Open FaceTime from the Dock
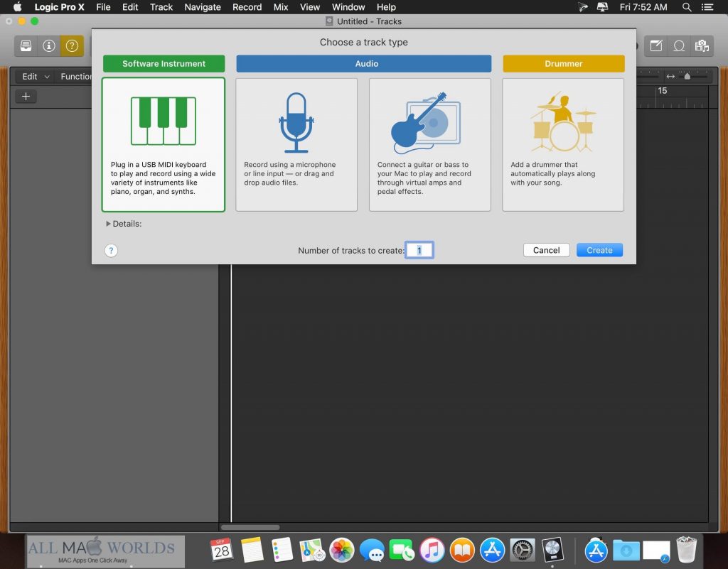Viewport: 728px width, 569px height. click(x=402, y=550)
